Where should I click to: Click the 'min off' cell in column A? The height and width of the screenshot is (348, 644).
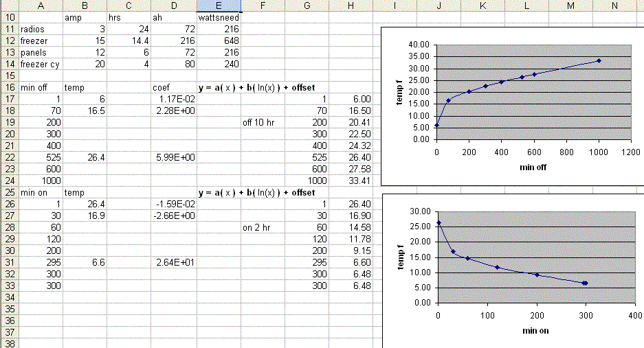41,87
